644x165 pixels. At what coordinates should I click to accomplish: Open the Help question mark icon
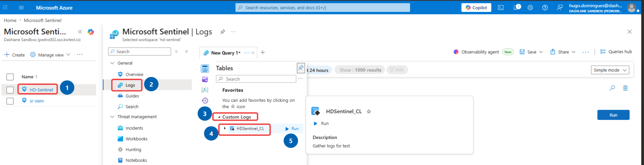[545, 8]
